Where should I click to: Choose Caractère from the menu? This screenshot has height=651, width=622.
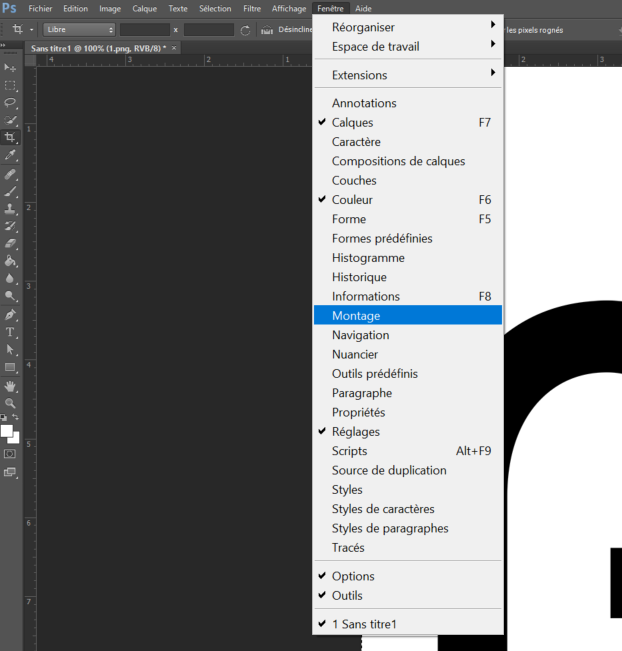click(408, 142)
